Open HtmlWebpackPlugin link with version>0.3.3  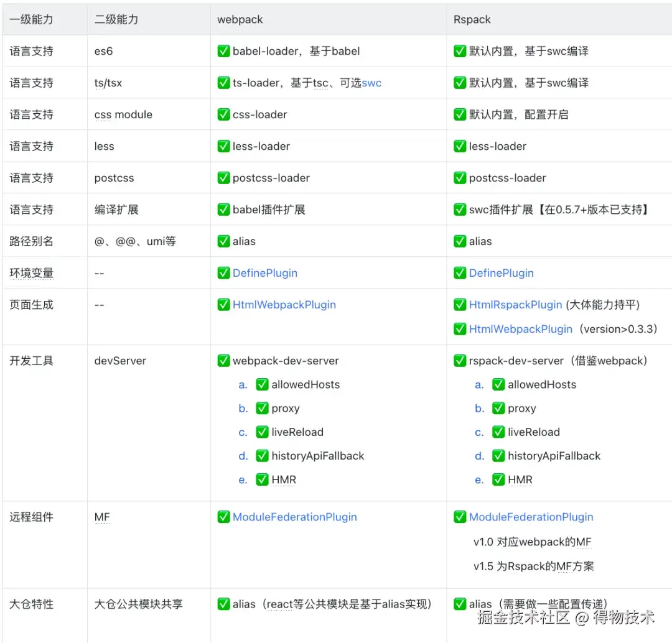520,329
